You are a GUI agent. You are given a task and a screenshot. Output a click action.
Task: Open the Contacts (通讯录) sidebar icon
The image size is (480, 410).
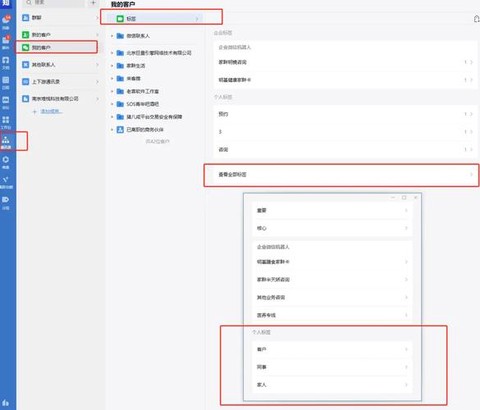coord(6,141)
